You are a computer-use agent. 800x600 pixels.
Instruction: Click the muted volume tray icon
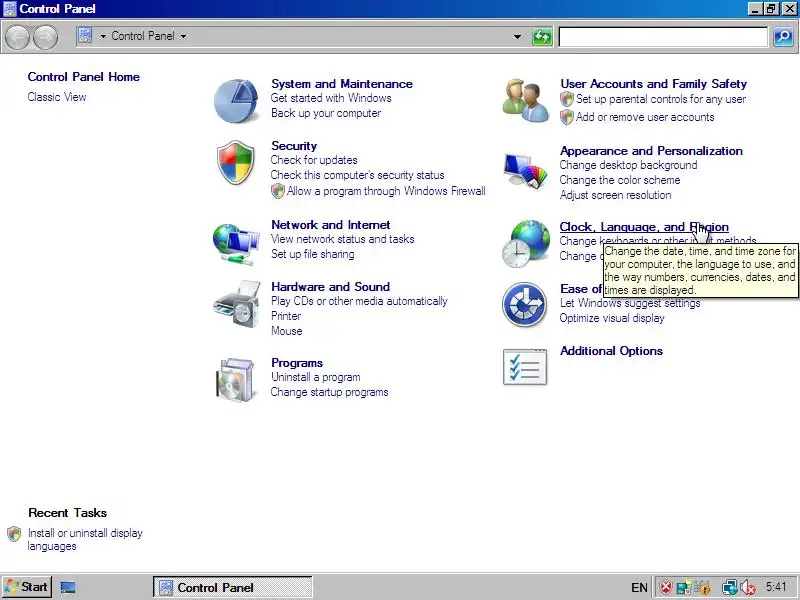point(747,587)
